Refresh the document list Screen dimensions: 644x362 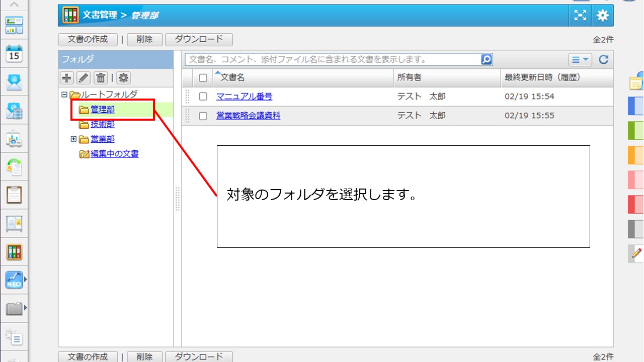[604, 60]
